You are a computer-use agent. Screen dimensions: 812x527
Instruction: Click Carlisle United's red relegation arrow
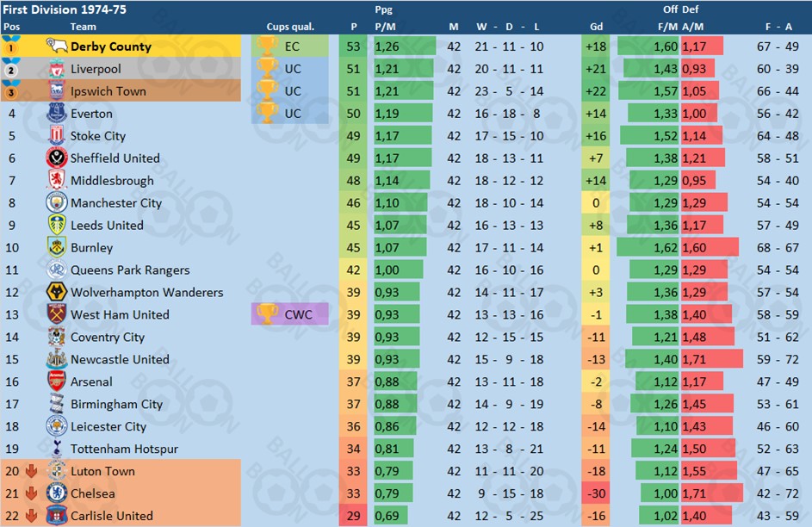(32, 515)
